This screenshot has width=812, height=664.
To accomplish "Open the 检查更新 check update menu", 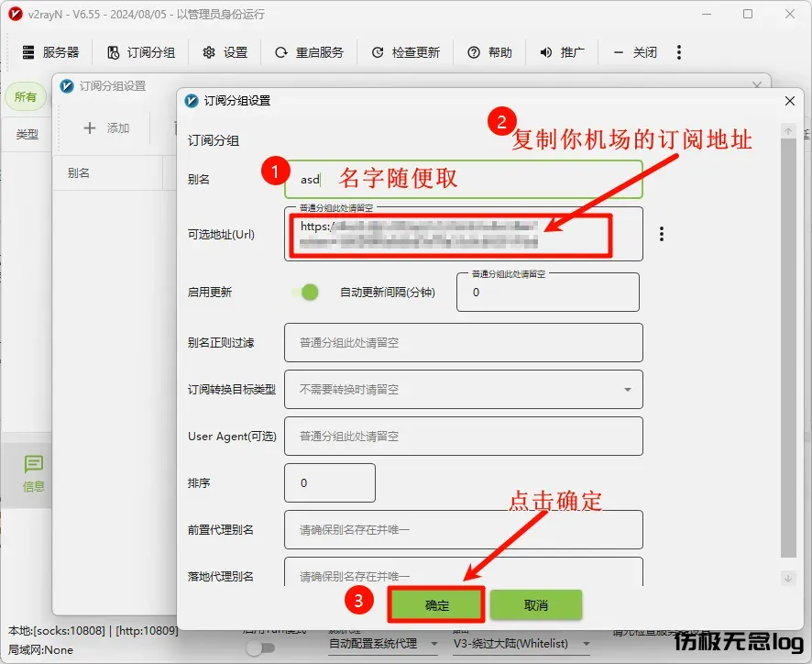I will click(406, 52).
